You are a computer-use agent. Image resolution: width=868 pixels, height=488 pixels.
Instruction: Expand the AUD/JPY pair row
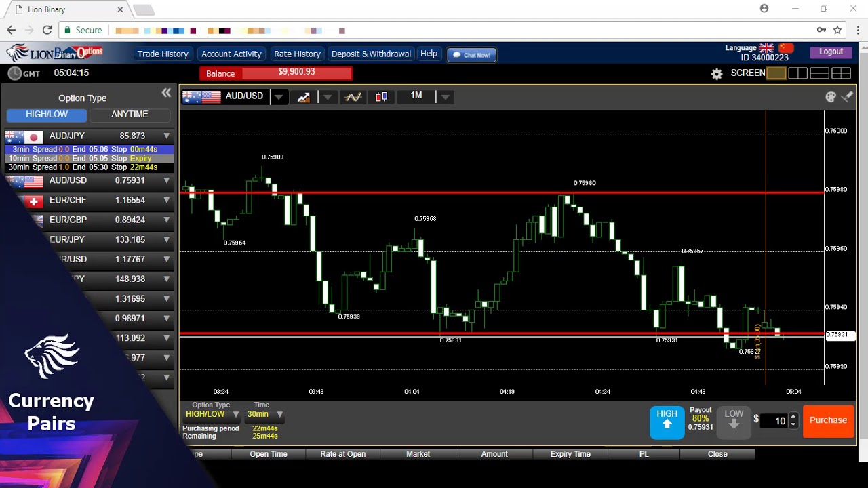click(166, 136)
